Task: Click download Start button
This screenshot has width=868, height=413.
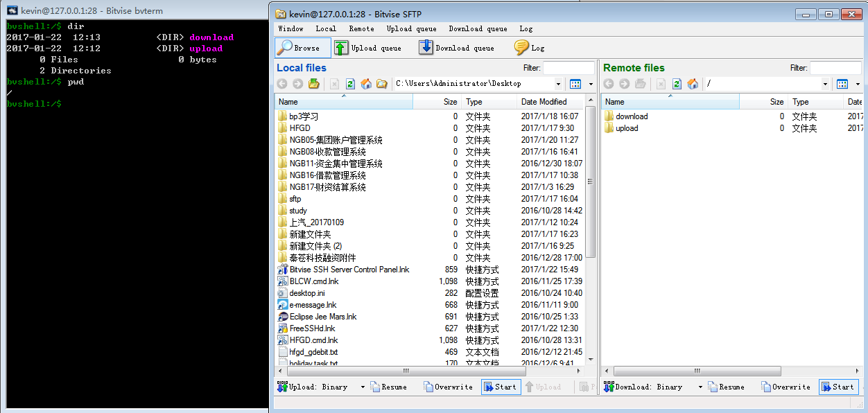Action: [x=838, y=387]
